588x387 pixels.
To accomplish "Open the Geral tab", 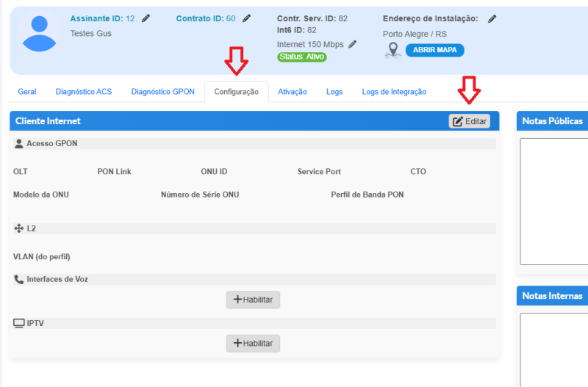I will pos(27,92).
